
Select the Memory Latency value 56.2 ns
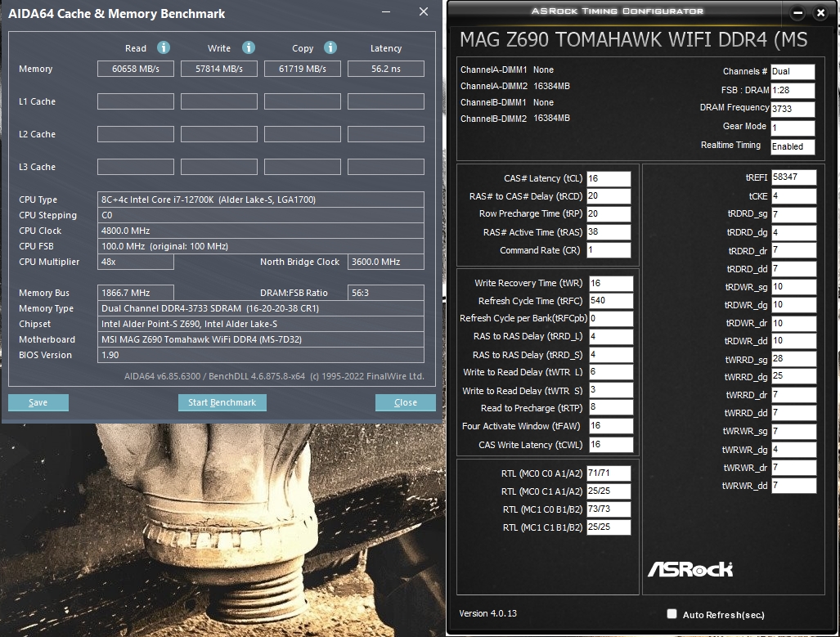tap(386, 69)
